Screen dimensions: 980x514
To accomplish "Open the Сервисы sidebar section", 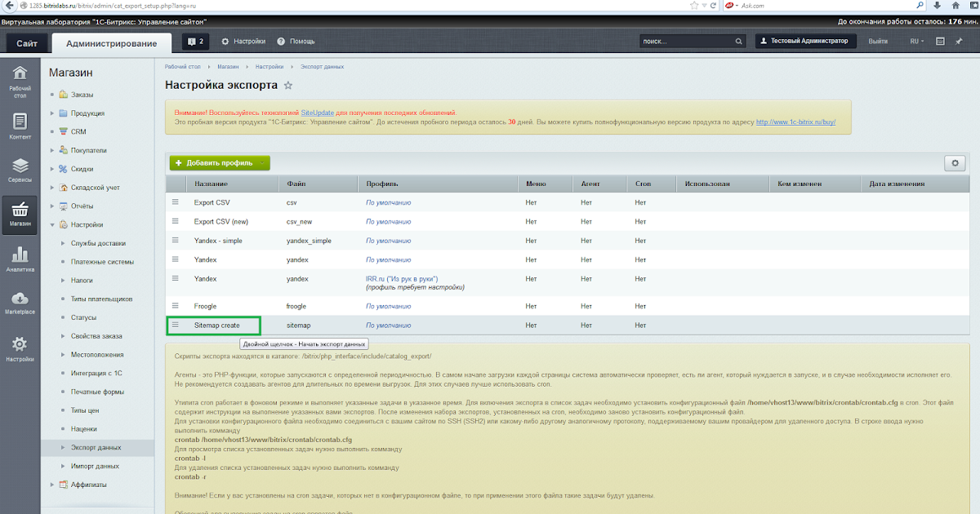I will pyautogui.click(x=20, y=170).
